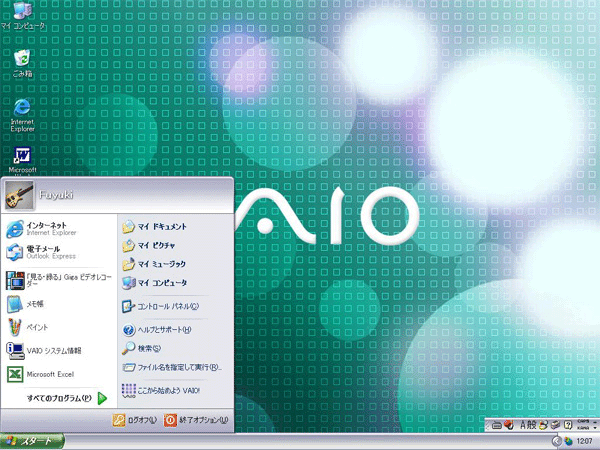Screen dimensions: 600x450
Task: Open ファイル名を指定して実行 (Run) dialog
Action: point(172,367)
